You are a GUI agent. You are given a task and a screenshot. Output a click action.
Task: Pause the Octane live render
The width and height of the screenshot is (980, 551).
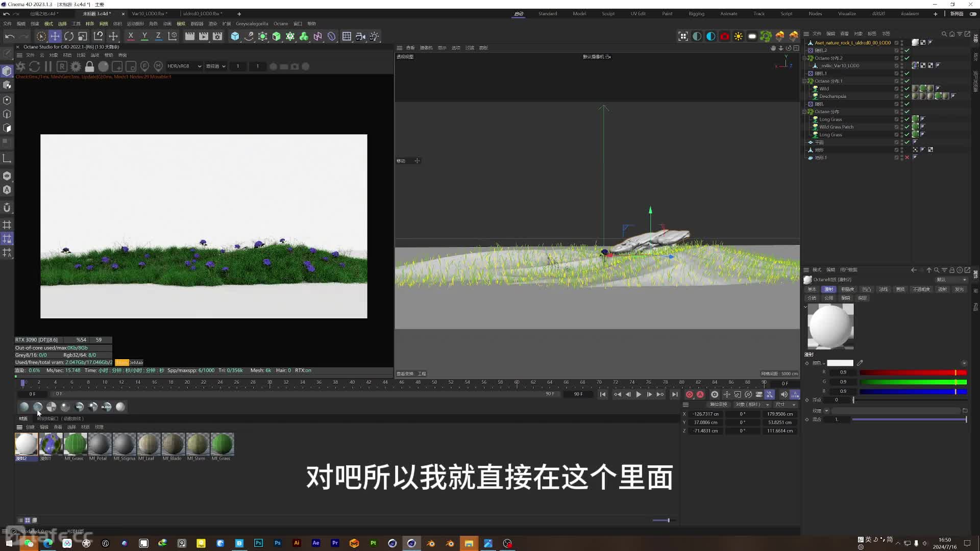(x=48, y=66)
